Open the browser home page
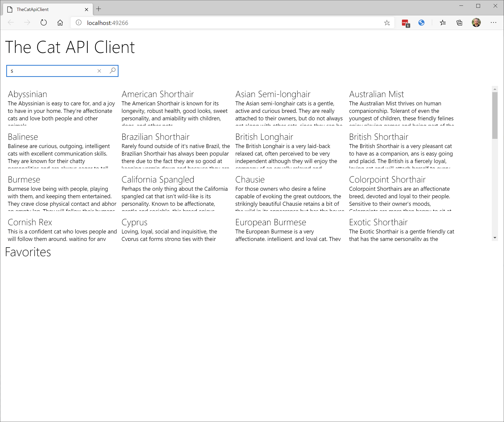Screen dimensions: 504x422 tap(60, 22)
